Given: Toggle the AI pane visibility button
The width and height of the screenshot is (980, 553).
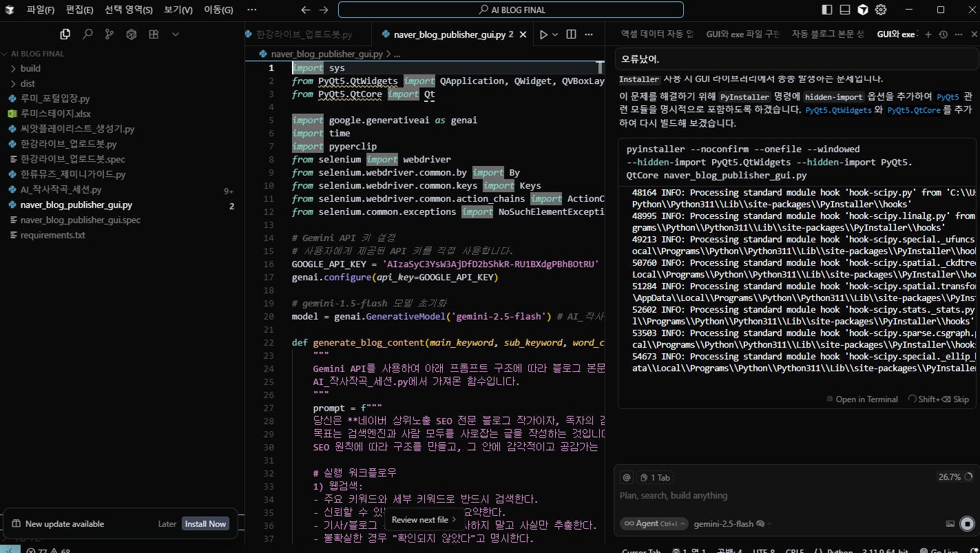Looking at the screenshot, I should coord(863,10).
